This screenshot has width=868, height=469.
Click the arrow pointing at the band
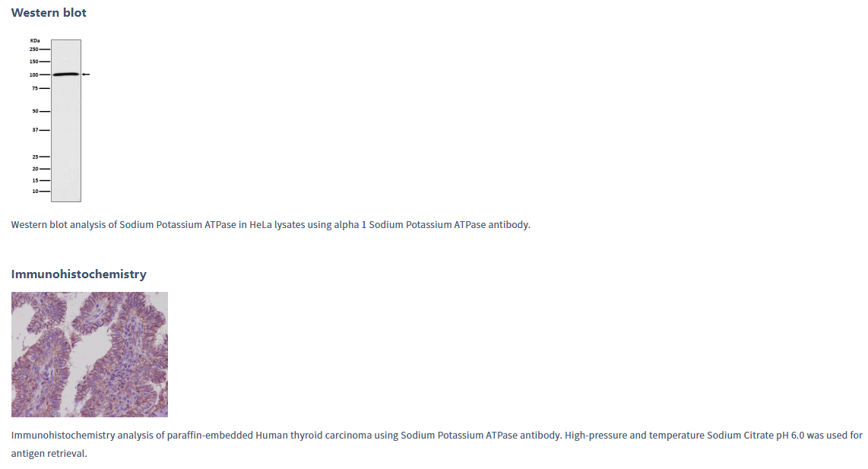(x=86, y=74)
